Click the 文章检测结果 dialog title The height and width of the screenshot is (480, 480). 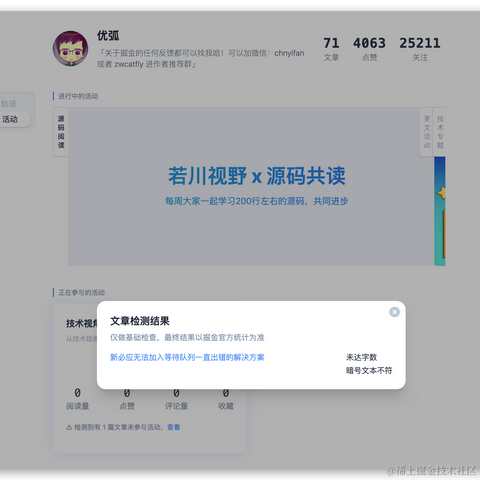[x=140, y=321]
